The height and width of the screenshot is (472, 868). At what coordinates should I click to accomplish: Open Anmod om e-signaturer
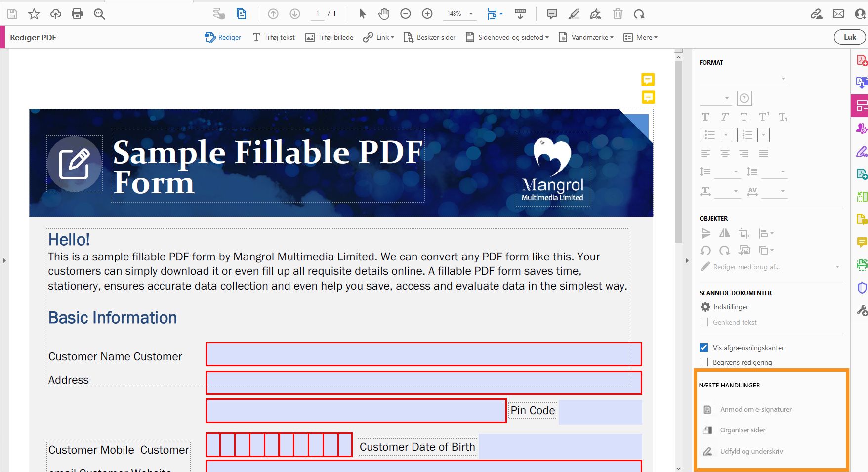point(747,409)
